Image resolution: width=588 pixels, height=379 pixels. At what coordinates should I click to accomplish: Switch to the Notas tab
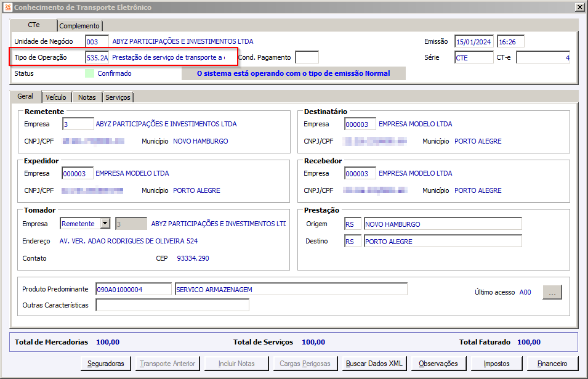(x=87, y=97)
